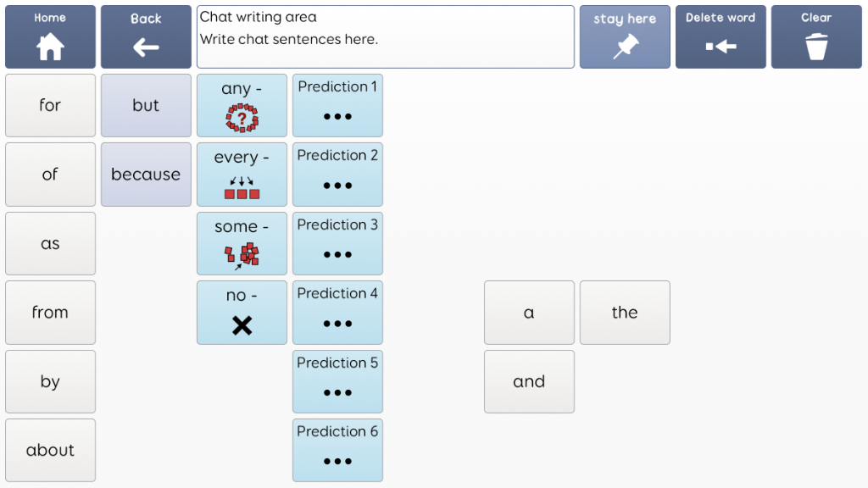Tap the word 'because'

146,175
